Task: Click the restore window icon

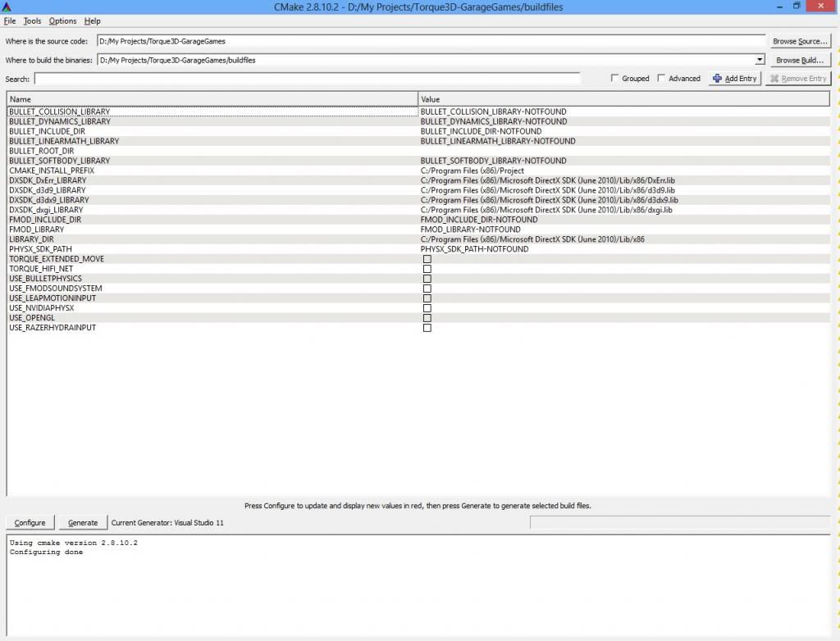Action: (x=796, y=7)
